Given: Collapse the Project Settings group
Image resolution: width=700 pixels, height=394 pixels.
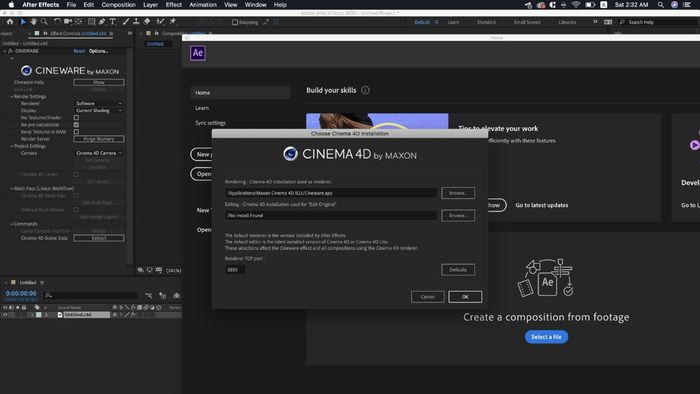Looking at the screenshot, I should click(x=12, y=146).
